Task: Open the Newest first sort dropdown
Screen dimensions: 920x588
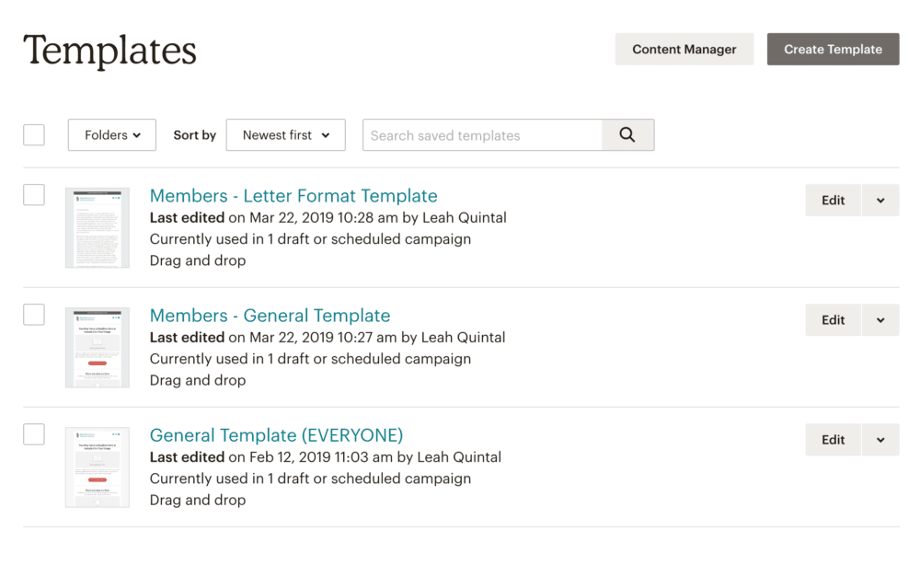Action: tap(285, 134)
